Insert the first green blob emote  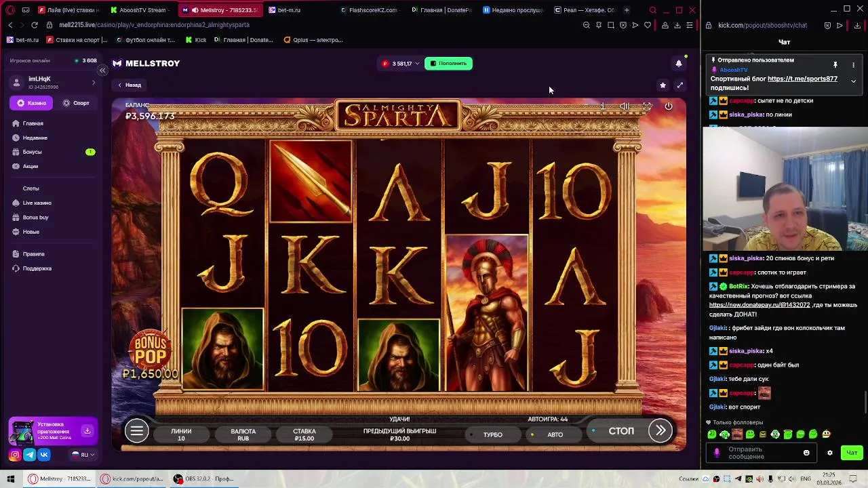pos(711,434)
